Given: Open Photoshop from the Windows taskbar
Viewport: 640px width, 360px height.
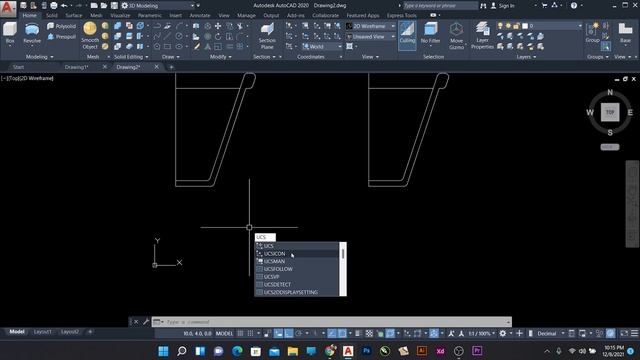Looking at the screenshot, I should [367, 351].
